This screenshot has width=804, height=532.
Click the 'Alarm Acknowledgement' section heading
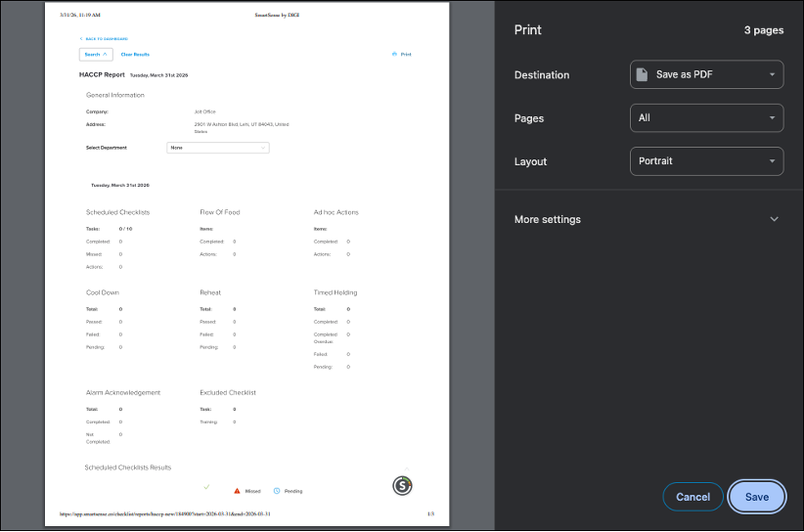[x=123, y=392]
